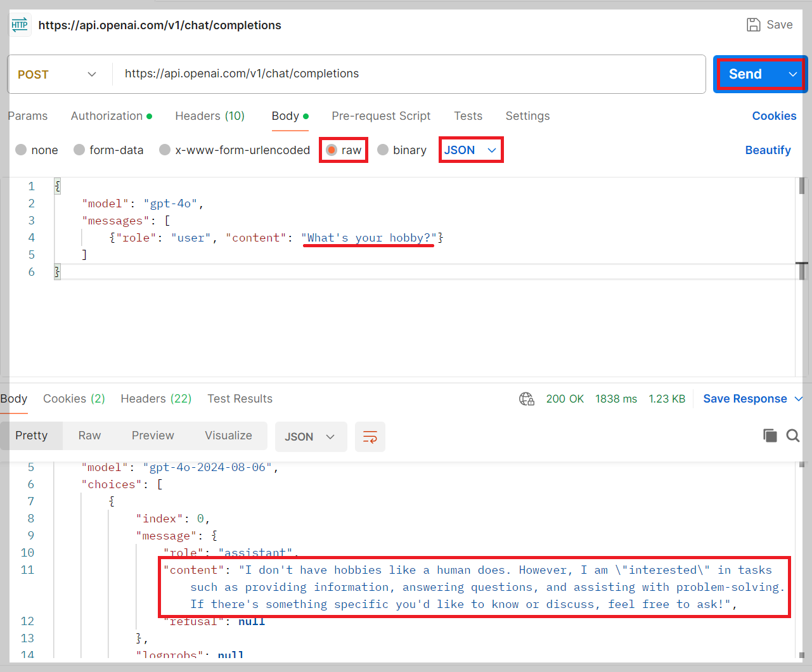Select the raw body option

tap(332, 150)
